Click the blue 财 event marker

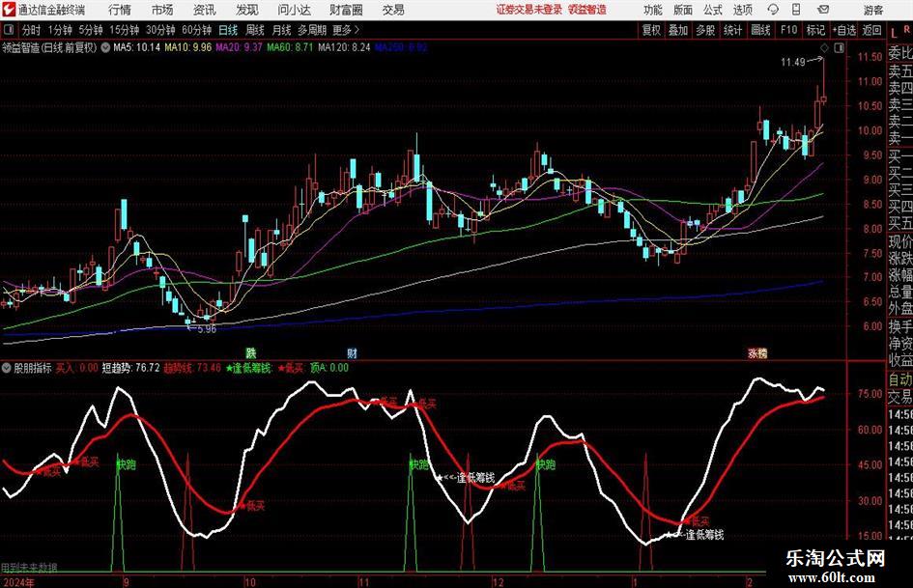352,352
